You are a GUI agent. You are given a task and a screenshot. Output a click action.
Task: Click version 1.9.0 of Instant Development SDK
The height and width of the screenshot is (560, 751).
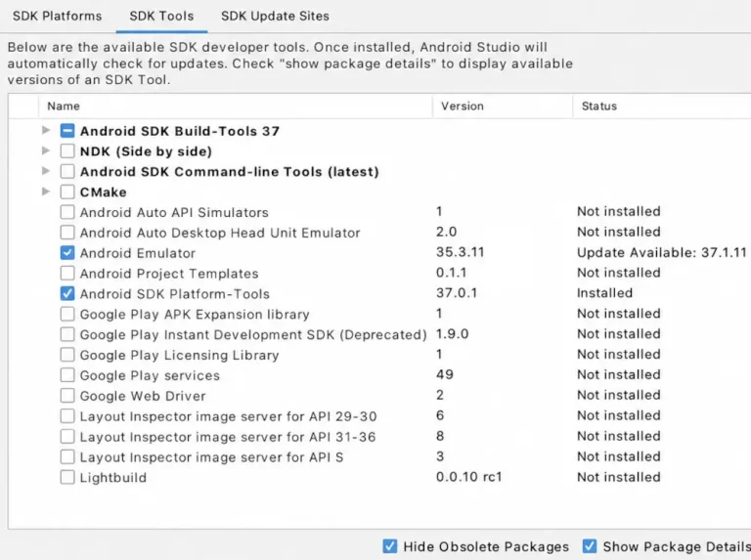pyautogui.click(x=452, y=334)
